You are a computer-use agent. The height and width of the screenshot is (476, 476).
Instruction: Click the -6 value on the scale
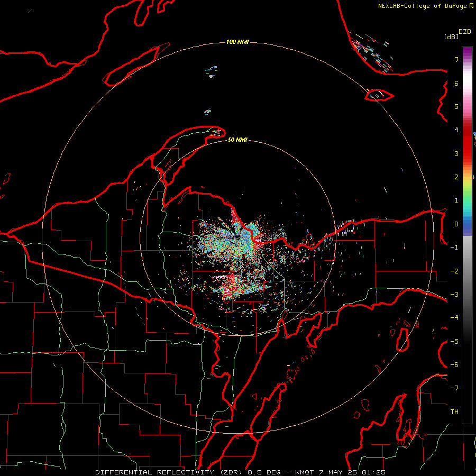(454, 365)
